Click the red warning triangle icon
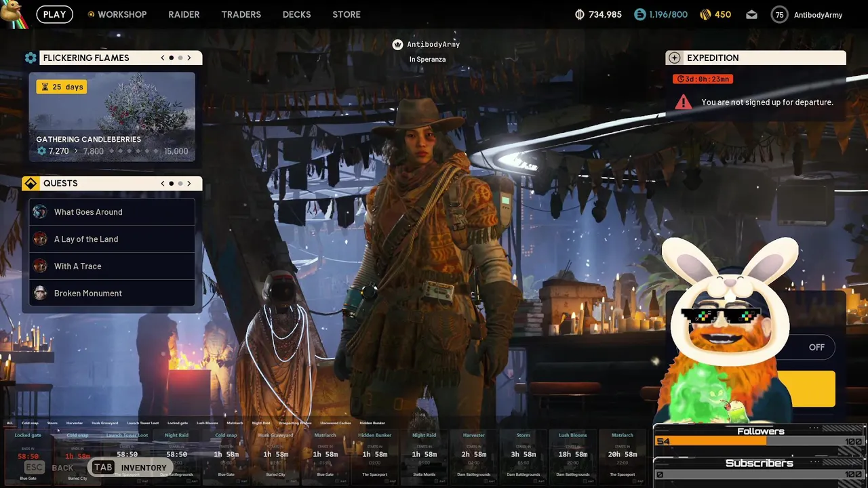This screenshot has height=488, width=868. point(684,102)
